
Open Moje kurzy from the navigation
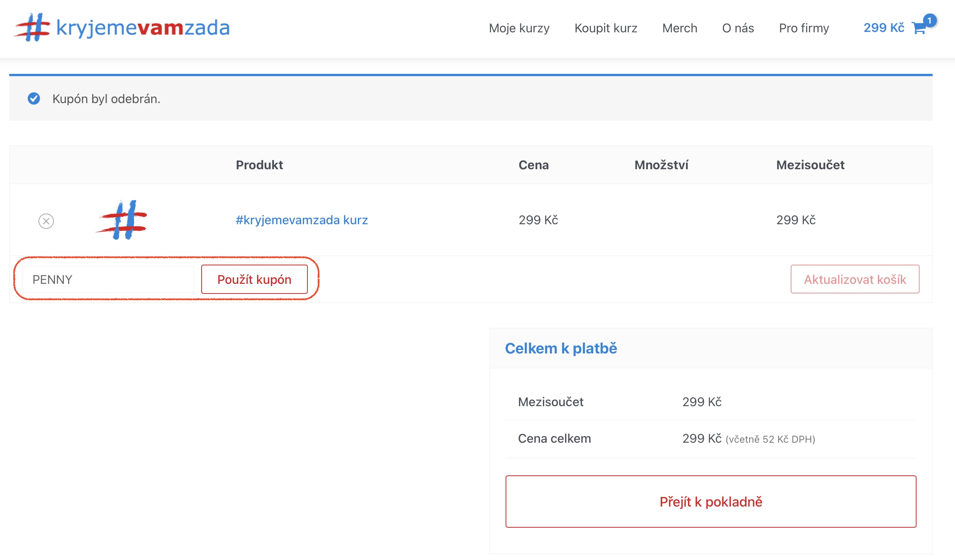click(519, 28)
